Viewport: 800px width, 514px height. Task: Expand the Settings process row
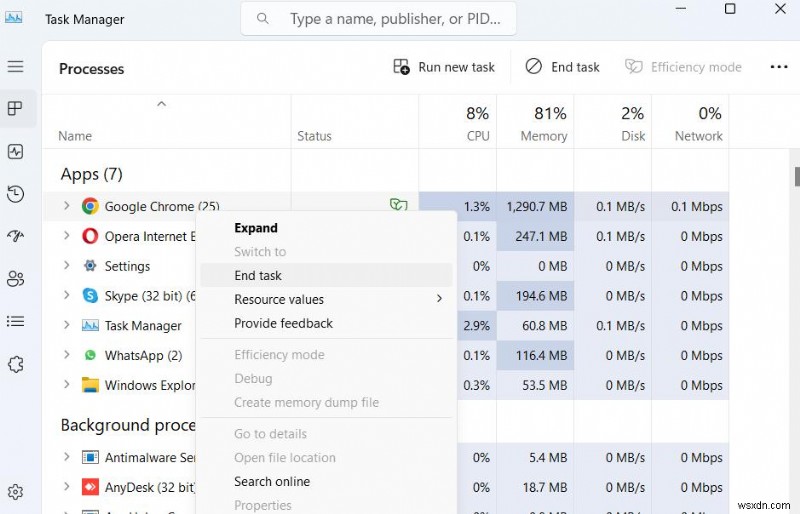point(66,265)
